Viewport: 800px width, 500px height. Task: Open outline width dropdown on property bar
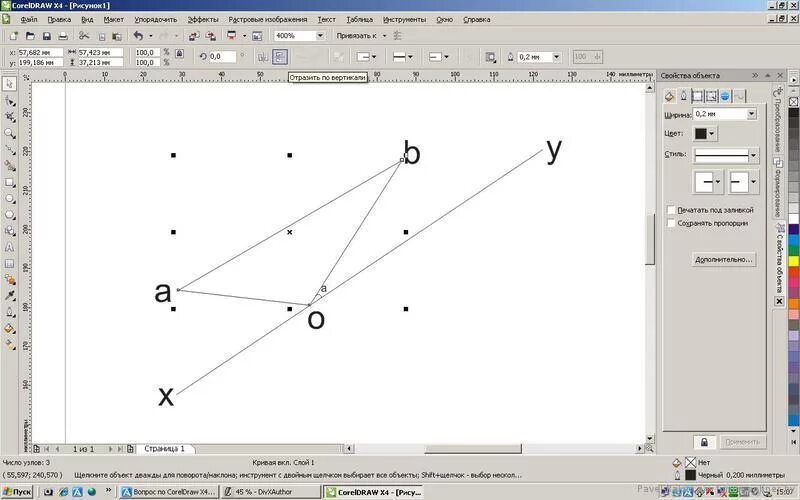coord(556,57)
